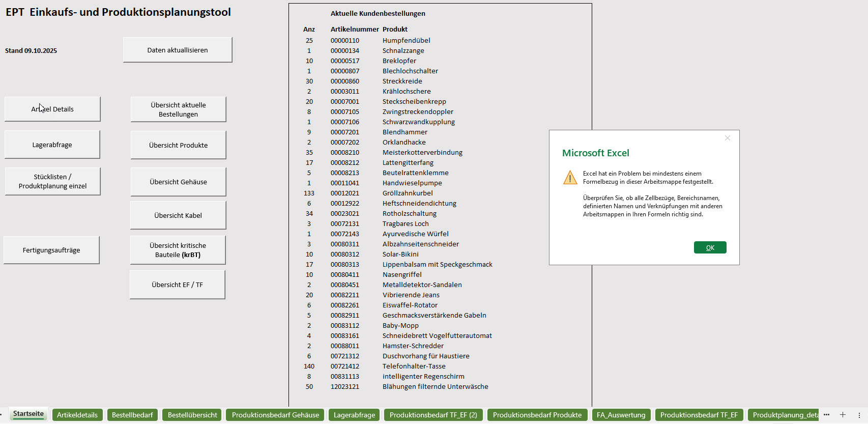Switch to the Artikeldetails sheet tab
The height and width of the screenshot is (424, 868).
click(x=77, y=415)
